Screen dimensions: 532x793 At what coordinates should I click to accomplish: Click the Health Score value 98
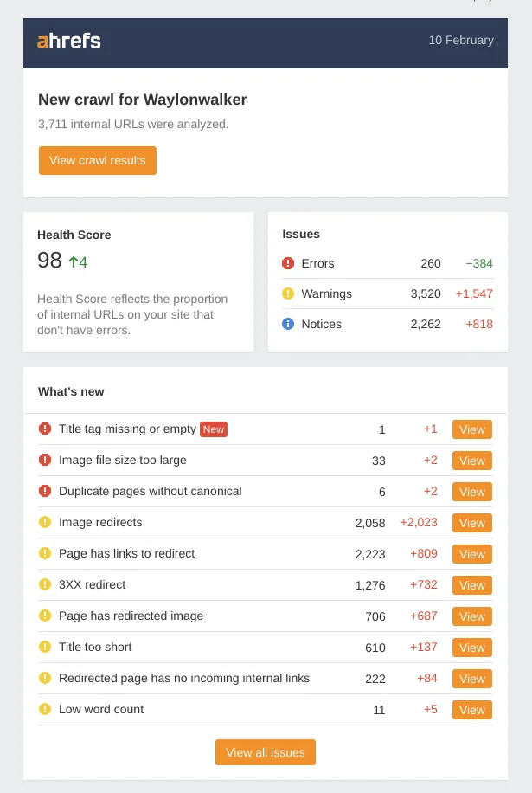pos(50,261)
